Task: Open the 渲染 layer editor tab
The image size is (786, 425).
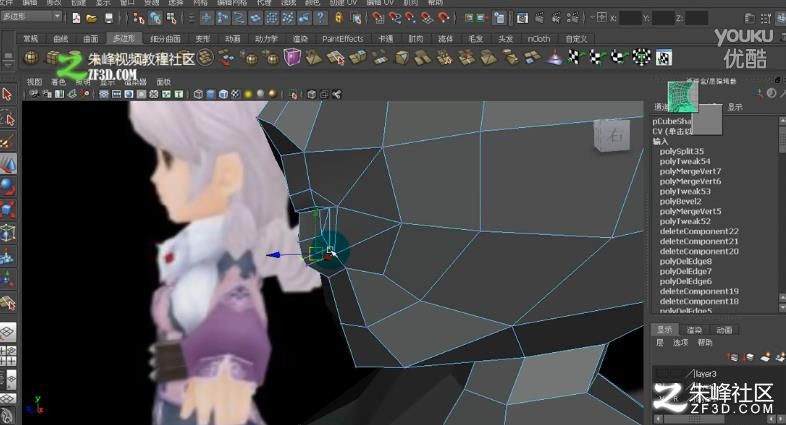Action: point(694,330)
